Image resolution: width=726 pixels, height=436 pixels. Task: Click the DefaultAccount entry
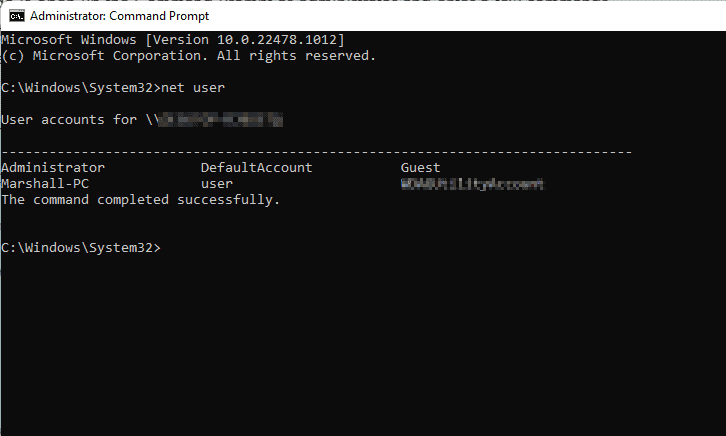coord(257,168)
